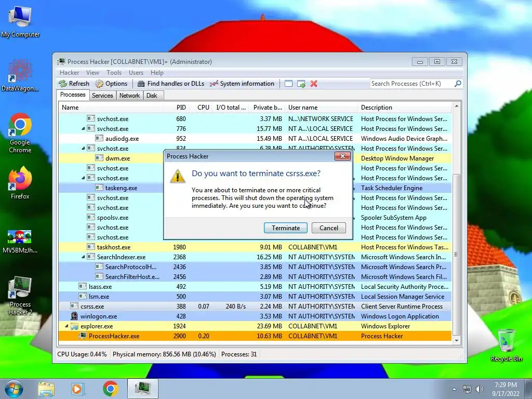
Task: Sort by the Name column header
Action: 111,107
